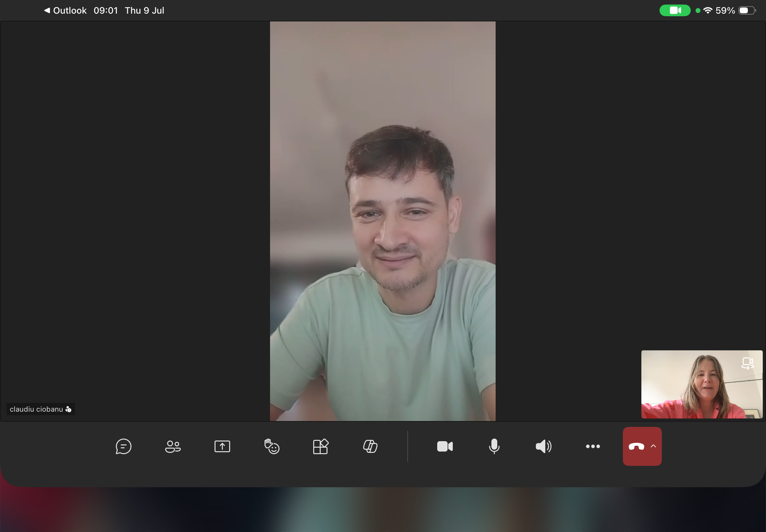Viewport: 766px width, 532px height.
Task: Mute the microphone
Action: pyautogui.click(x=494, y=446)
